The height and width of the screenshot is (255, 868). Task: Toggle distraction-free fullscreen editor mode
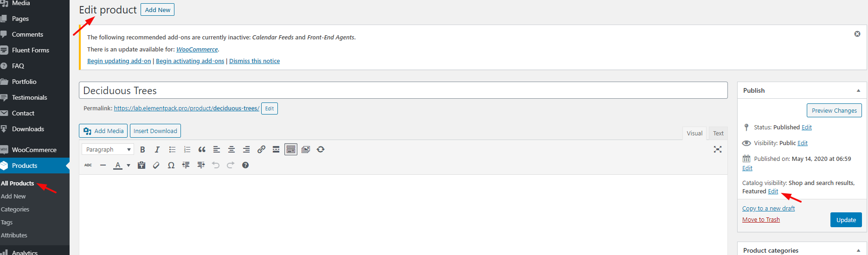click(x=718, y=149)
